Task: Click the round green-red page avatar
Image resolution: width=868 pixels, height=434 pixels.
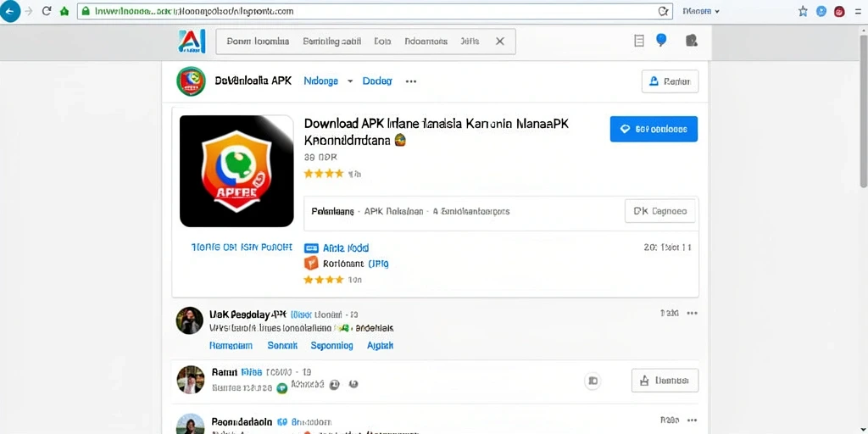Action: coord(191,81)
